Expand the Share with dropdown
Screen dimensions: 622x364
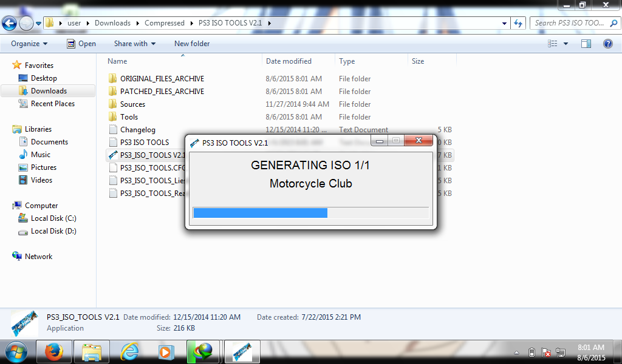coord(134,44)
